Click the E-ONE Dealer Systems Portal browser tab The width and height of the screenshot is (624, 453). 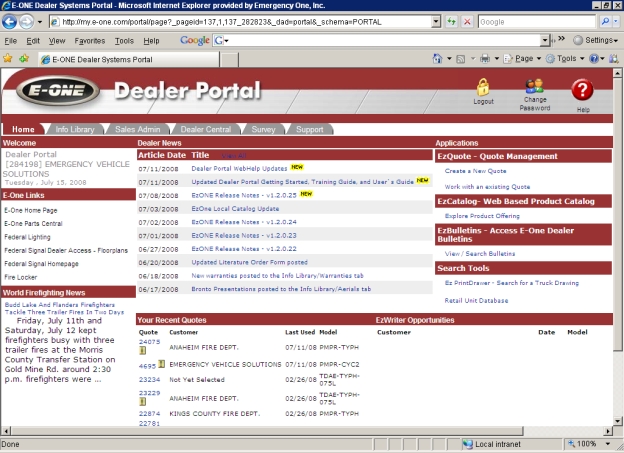[129, 59]
